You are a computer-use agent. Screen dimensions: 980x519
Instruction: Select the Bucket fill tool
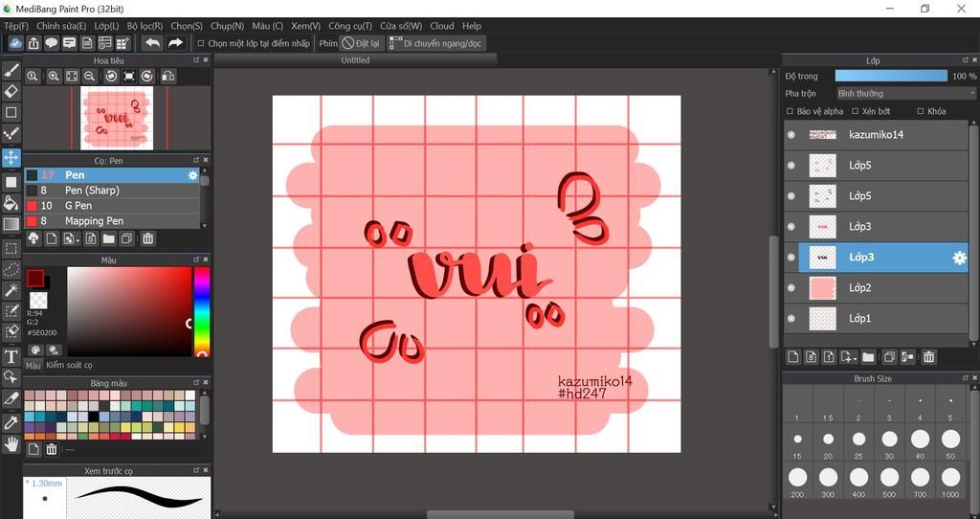pos(11,203)
